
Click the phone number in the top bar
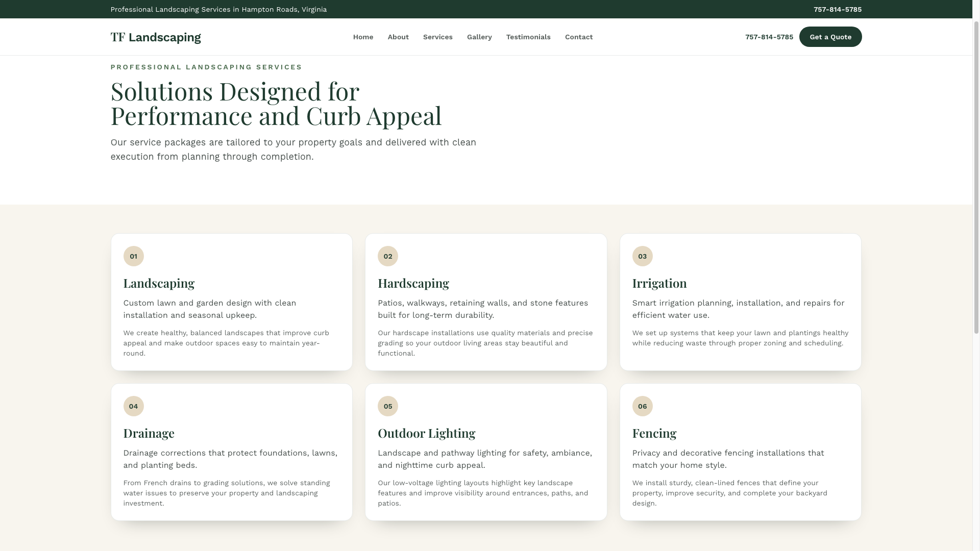coord(838,9)
